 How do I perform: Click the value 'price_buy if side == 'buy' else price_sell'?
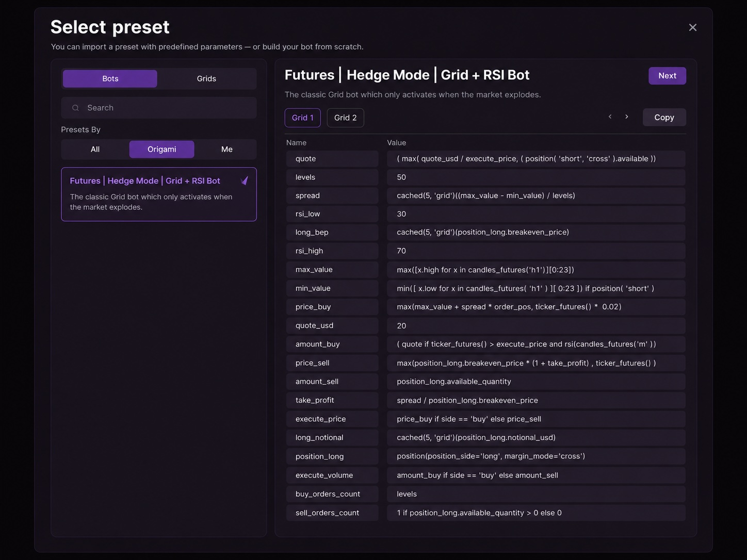coord(536,419)
